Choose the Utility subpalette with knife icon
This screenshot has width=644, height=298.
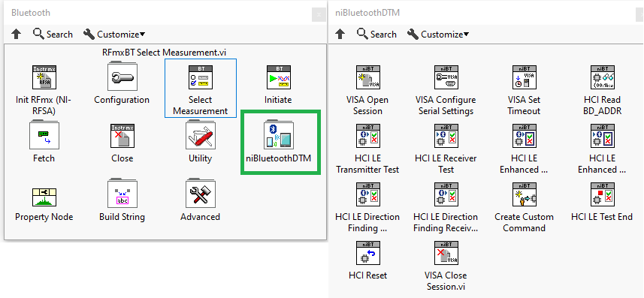coord(200,134)
